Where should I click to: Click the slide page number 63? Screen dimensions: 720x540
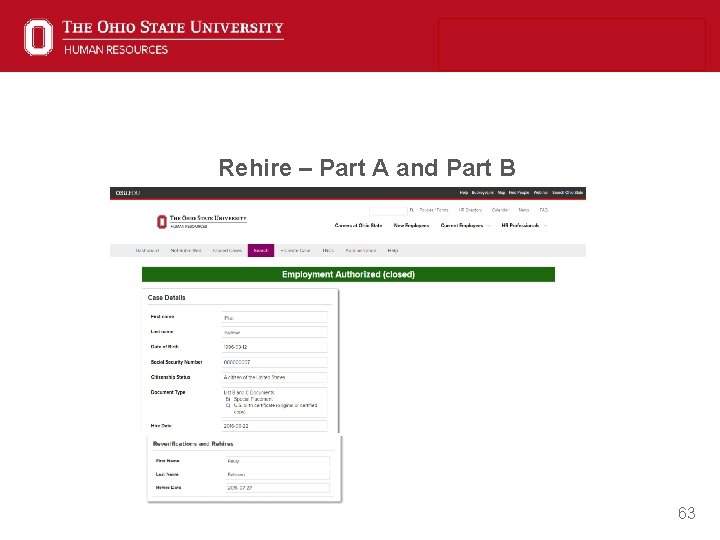[686, 513]
